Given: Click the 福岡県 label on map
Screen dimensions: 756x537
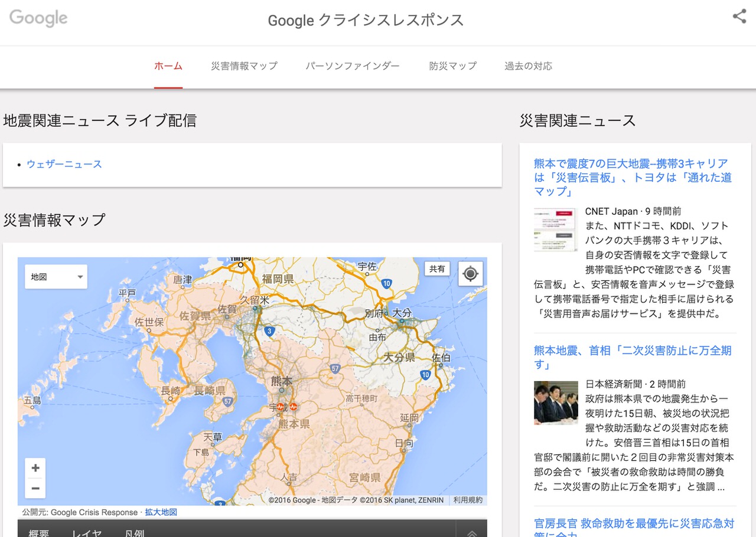Looking at the screenshot, I should [x=278, y=279].
